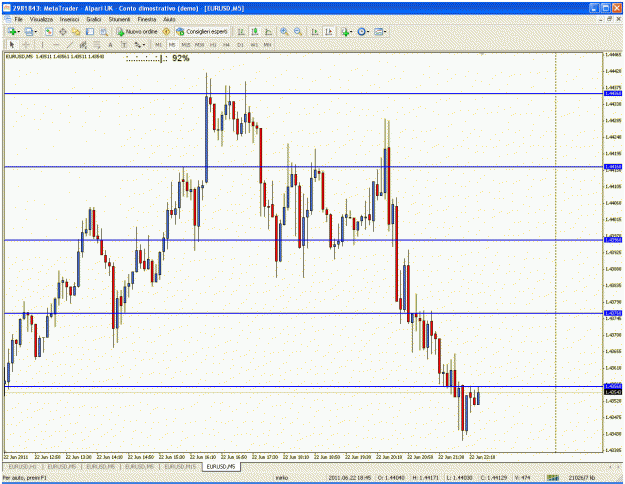Expand the arrows tool dropdown arrow
The image size is (625, 484).
coord(144,45)
